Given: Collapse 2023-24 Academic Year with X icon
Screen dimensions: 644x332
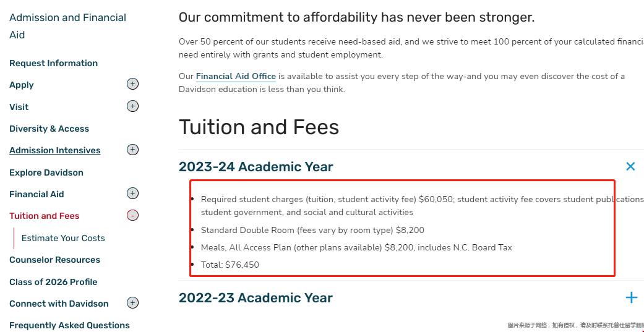Looking at the screenshot, I should pyautogui.click(x=630, y=166).
